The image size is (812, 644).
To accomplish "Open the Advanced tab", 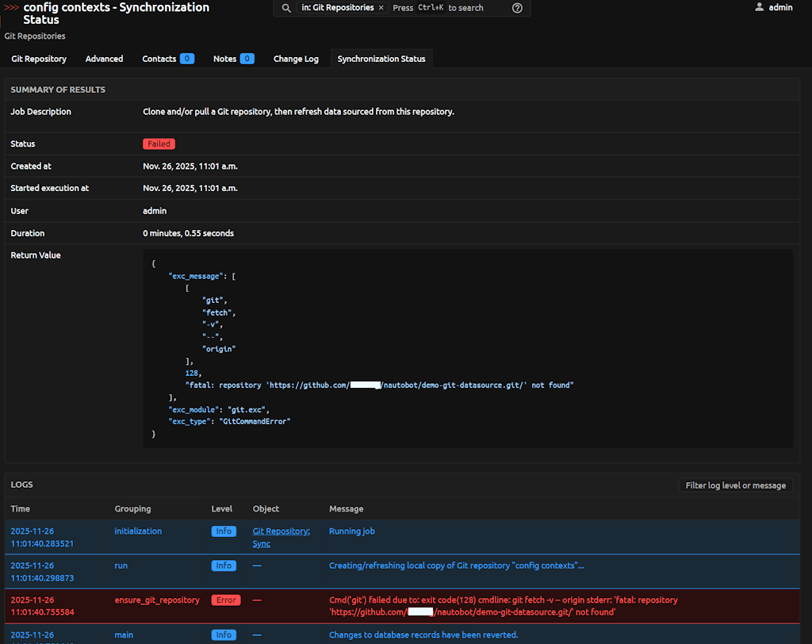I will pos(104,59).
